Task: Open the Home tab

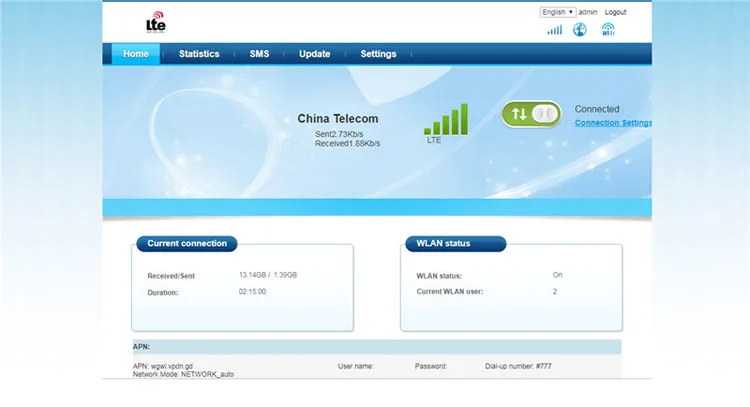Action: click(x=135, y=54)
